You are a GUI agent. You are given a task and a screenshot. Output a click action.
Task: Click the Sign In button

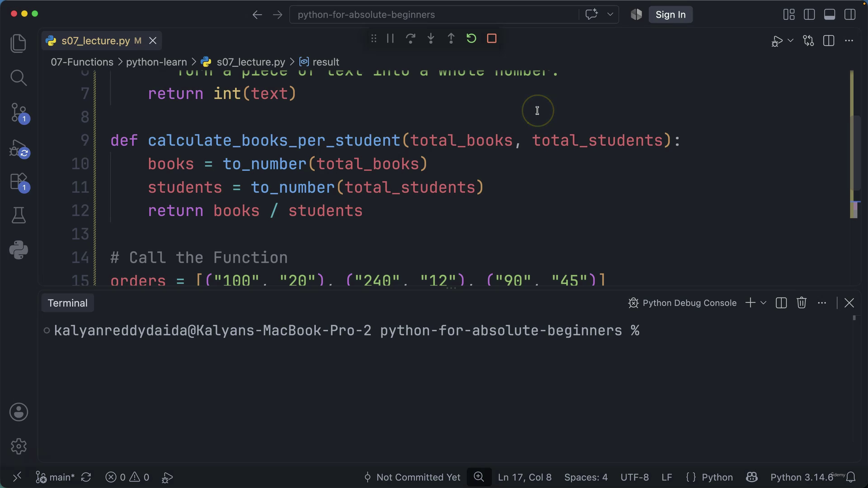(x=670, y=14)
